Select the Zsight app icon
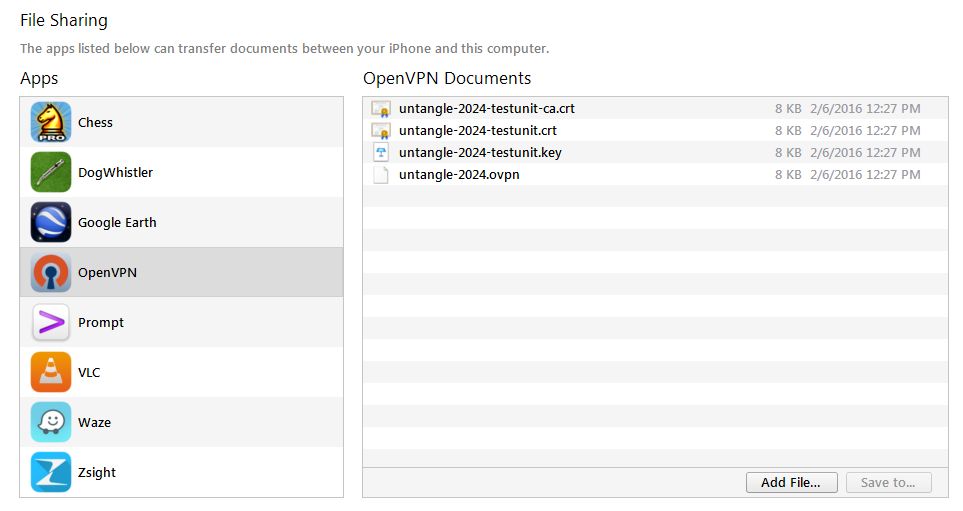 tap(51, 472)
